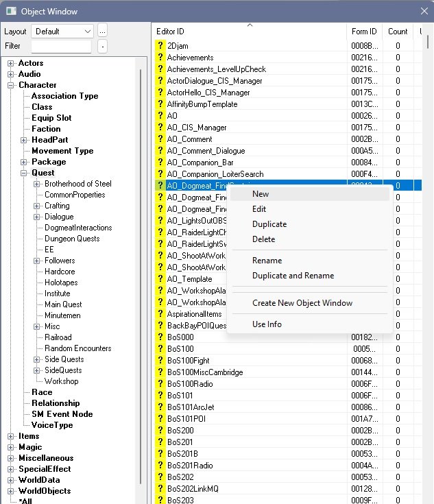The height and width of the screenshot is (504, 434).
Task: Open the Layout dropdown
Action: (62, 31)
